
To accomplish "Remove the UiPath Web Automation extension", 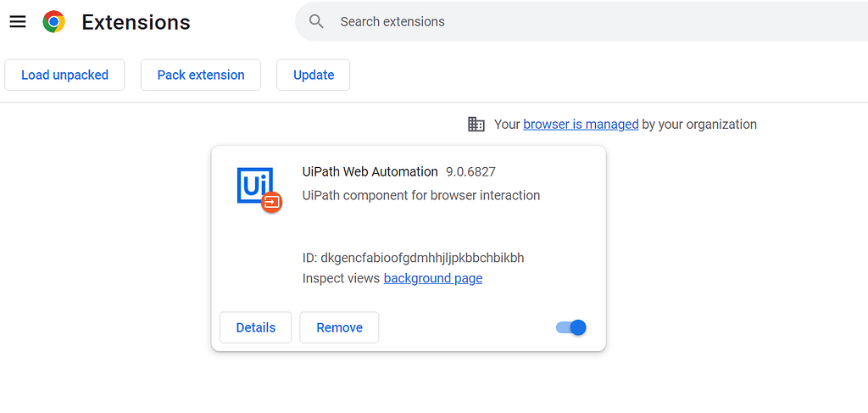I will 339,327.
